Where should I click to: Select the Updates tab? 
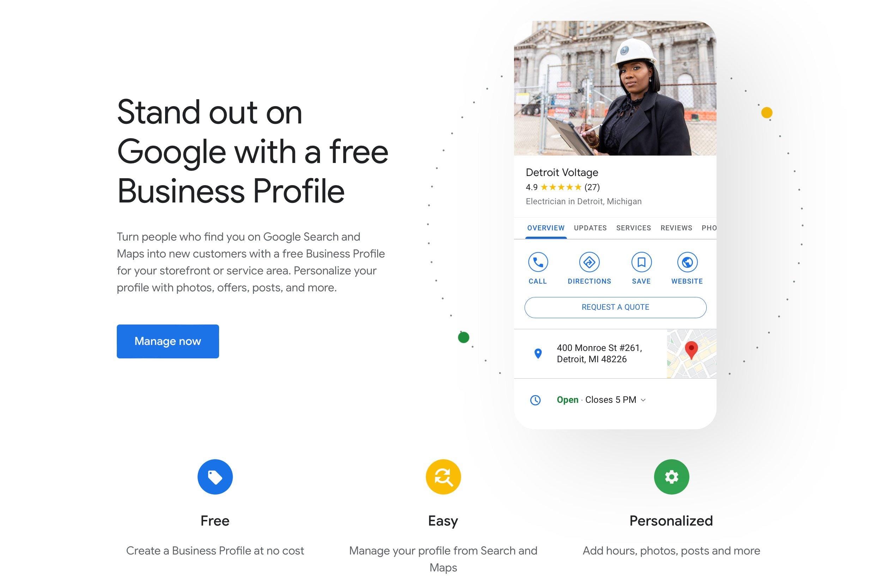click(x=590, y=228)
